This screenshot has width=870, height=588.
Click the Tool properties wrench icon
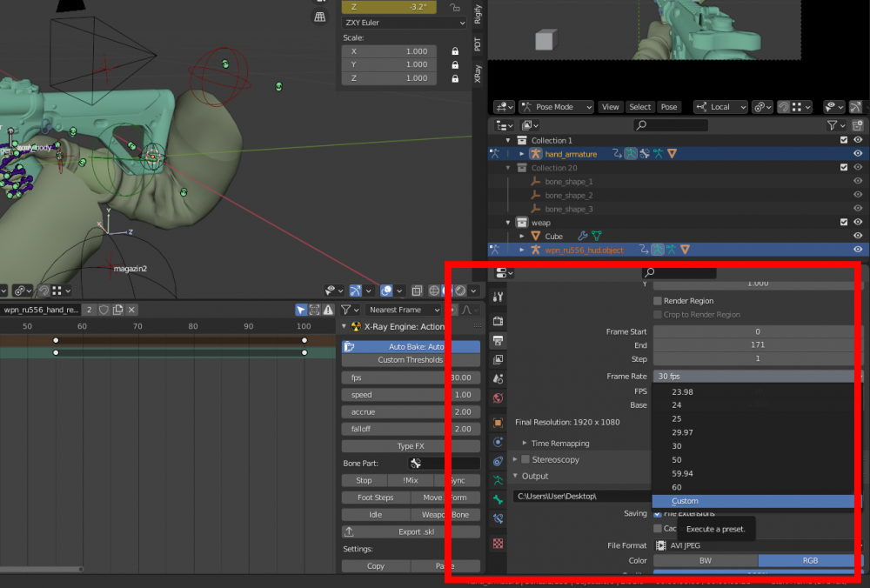tap(498, 297)
